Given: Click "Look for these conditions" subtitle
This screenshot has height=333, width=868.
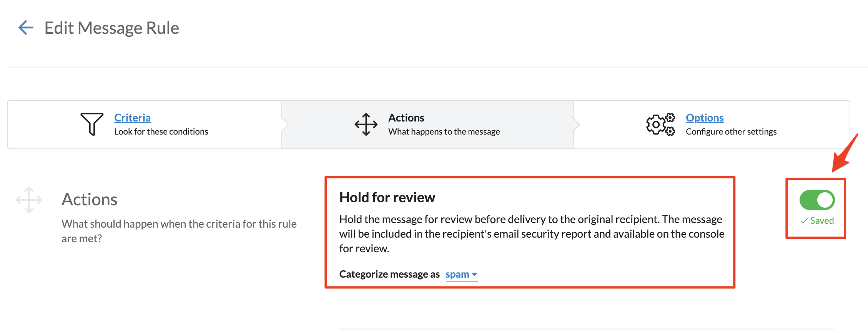Looking at the screenshot, I should point(161,132).
